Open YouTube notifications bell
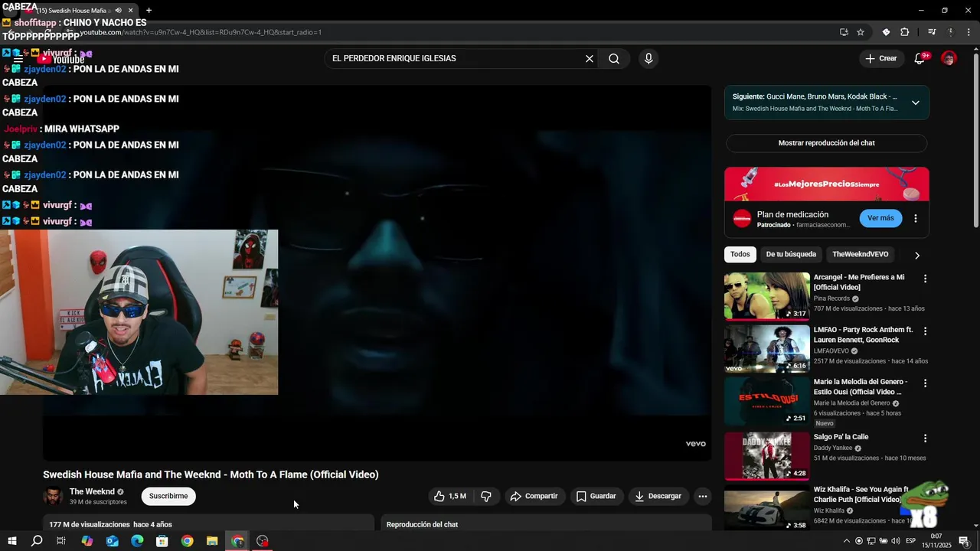980x551 pixels. point(920,59)
